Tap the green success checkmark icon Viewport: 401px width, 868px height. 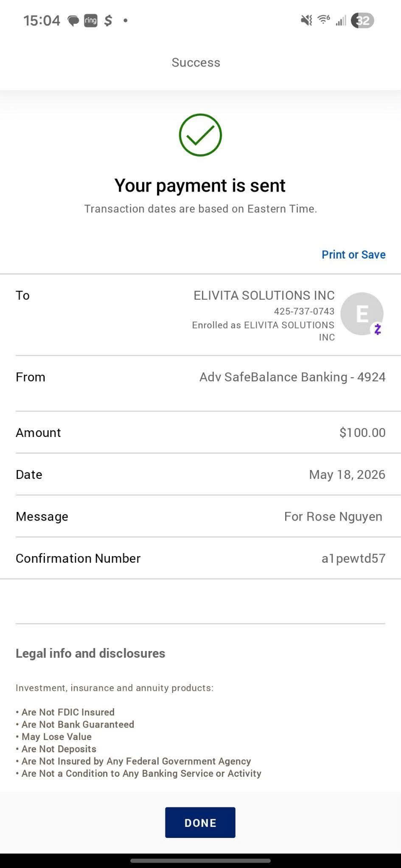coord(200,135)
